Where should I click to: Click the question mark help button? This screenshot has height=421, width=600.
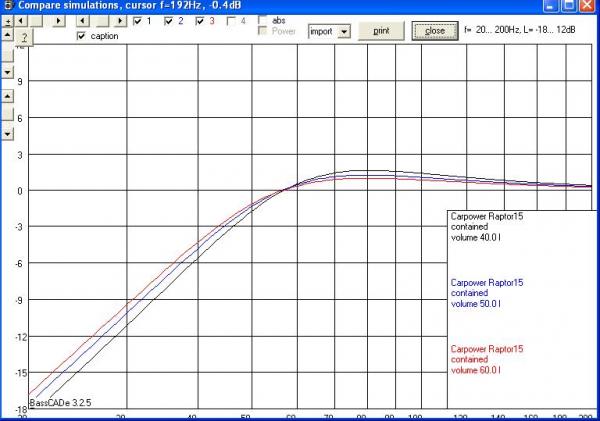coord(23,36)
